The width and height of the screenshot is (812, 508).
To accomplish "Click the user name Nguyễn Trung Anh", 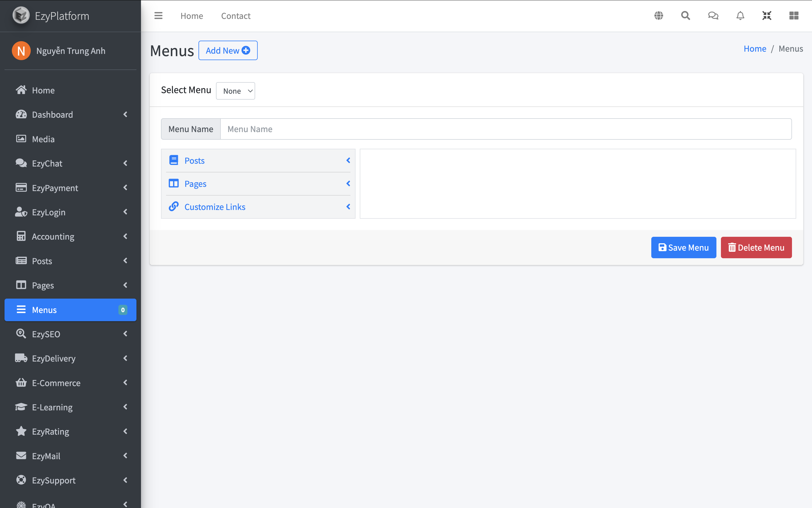I will tap(71, 51).
